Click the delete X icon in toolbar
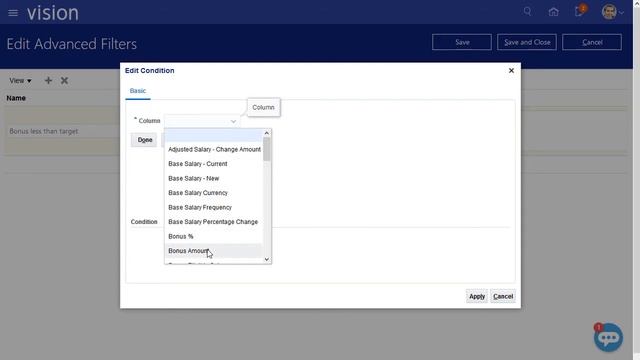 (x=64, y=80)
